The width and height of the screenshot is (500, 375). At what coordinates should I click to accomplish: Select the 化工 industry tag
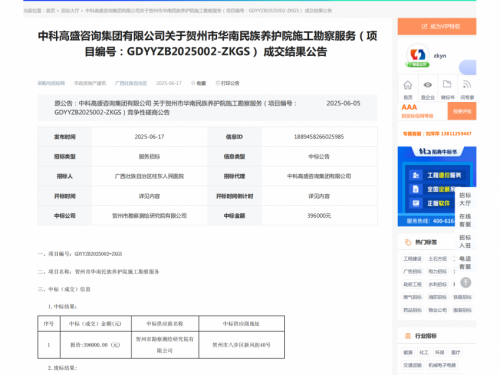tap(424, 352)
